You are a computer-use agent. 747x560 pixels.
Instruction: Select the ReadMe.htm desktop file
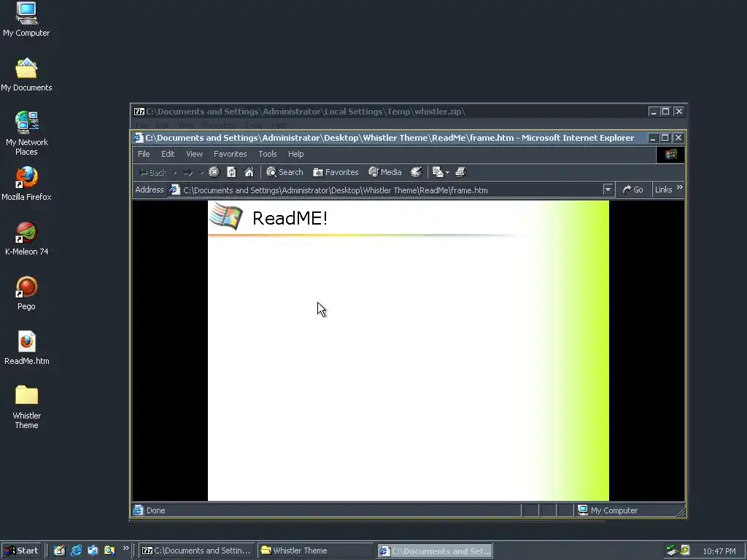tap(27, 348)
